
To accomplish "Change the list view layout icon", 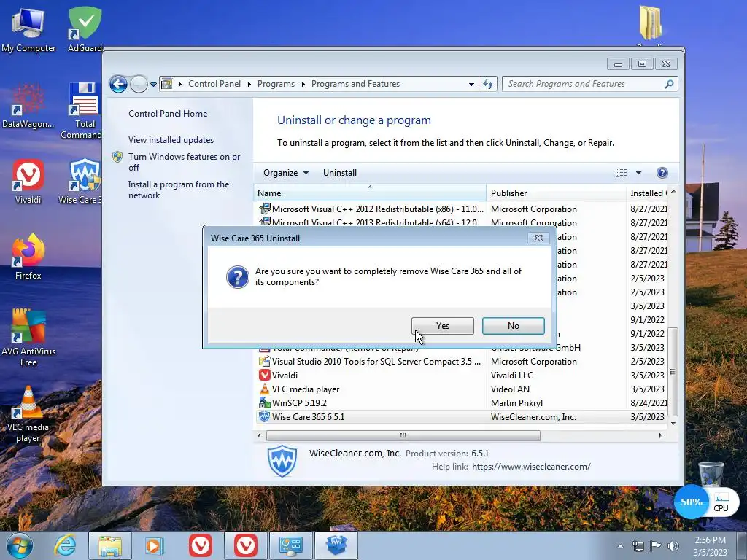I will click(622, 173).
